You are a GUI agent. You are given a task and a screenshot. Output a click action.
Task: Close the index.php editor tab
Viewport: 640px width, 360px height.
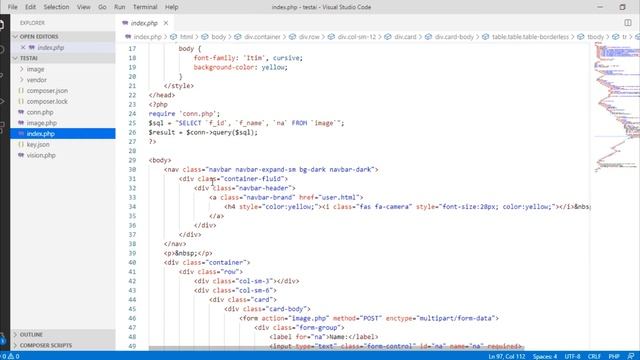click(166, 23)
